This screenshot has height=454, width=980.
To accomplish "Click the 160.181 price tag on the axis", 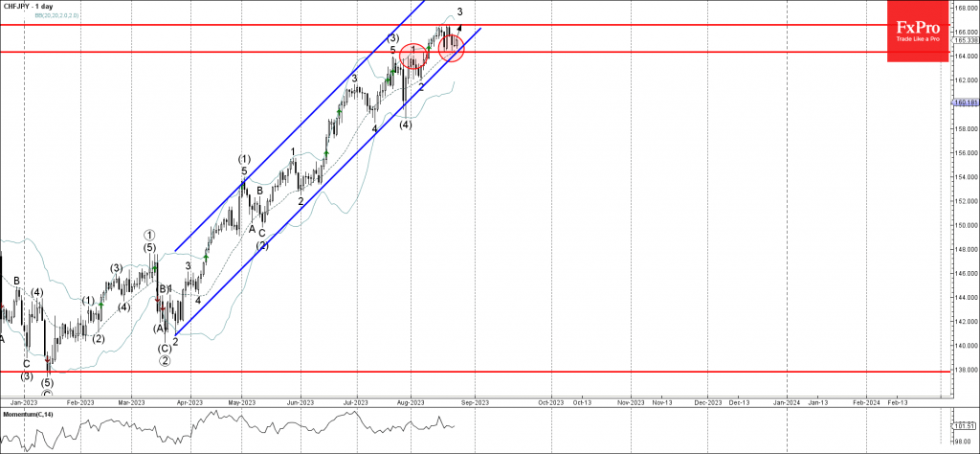I will [x=965, y=102].
